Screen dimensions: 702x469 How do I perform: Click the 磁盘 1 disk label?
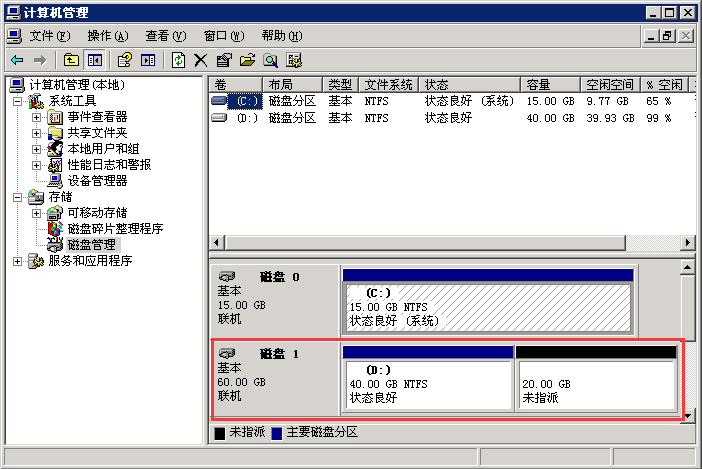279,354
